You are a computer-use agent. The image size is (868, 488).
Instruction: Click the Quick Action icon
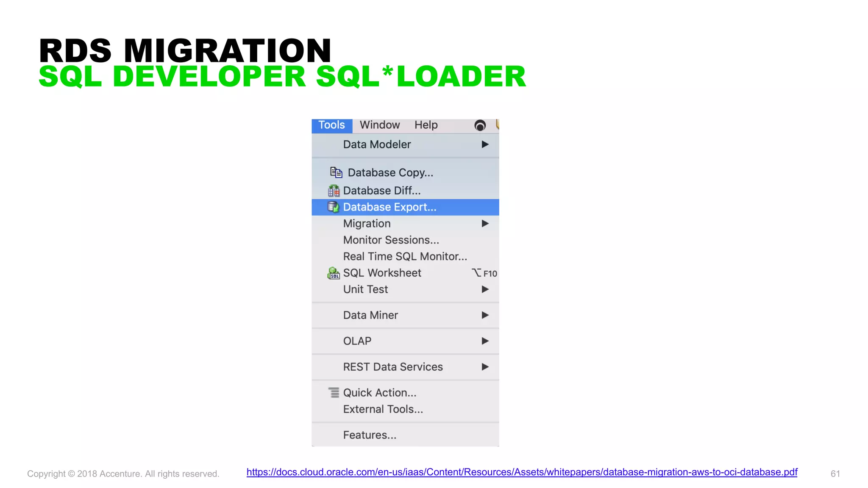(x=334, y=393)
